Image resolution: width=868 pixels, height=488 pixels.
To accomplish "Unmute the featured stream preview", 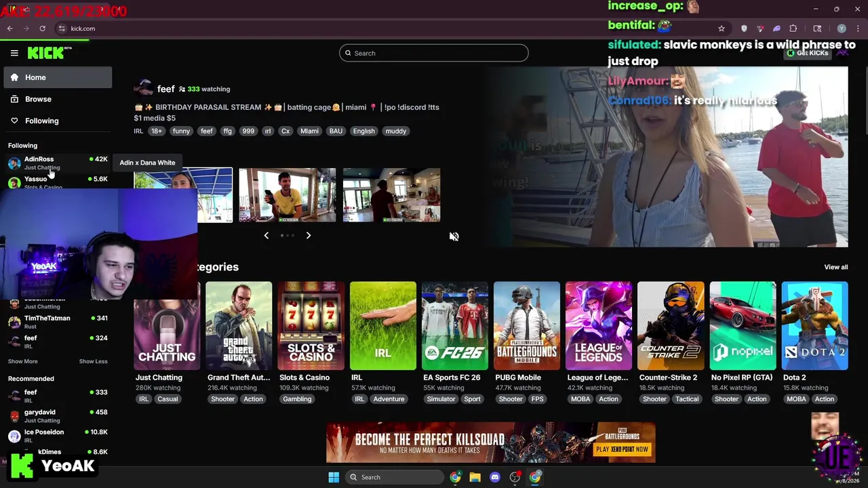I will 454,236.
